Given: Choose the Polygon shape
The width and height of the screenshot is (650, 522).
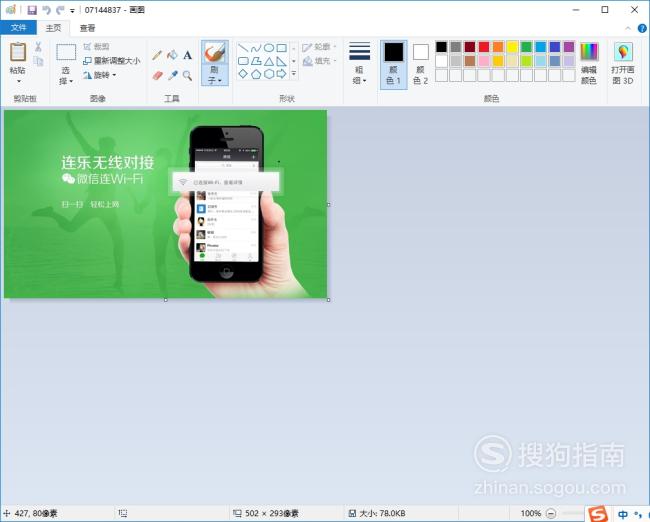Looking at the screenshot, I should (x=256, y=61).
